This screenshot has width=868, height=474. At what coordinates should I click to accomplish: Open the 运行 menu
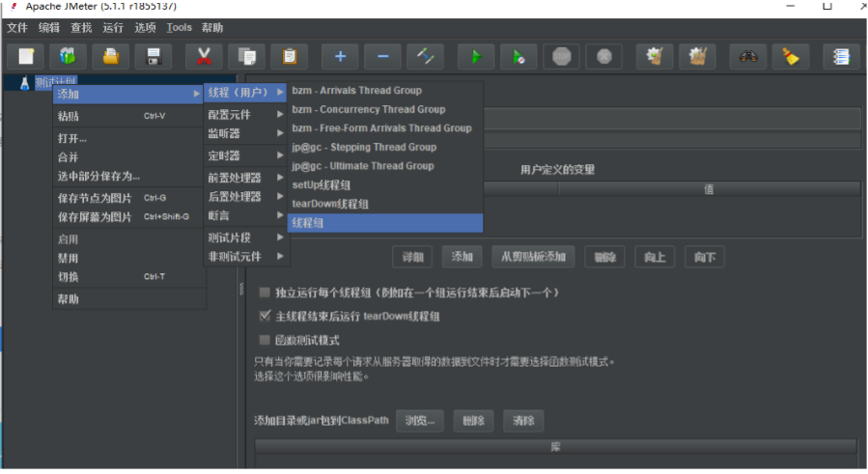point(113,28)
